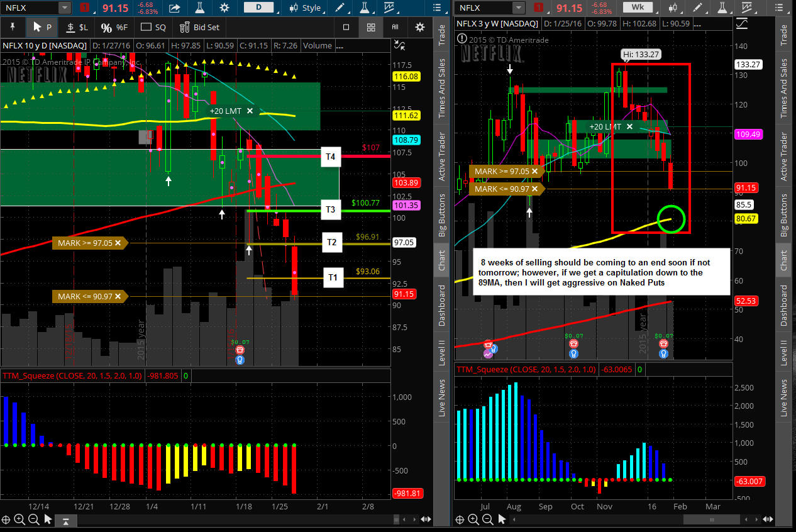Zoom in on the left chart
This screenshot has height=532, width=796.
(20, 519)
